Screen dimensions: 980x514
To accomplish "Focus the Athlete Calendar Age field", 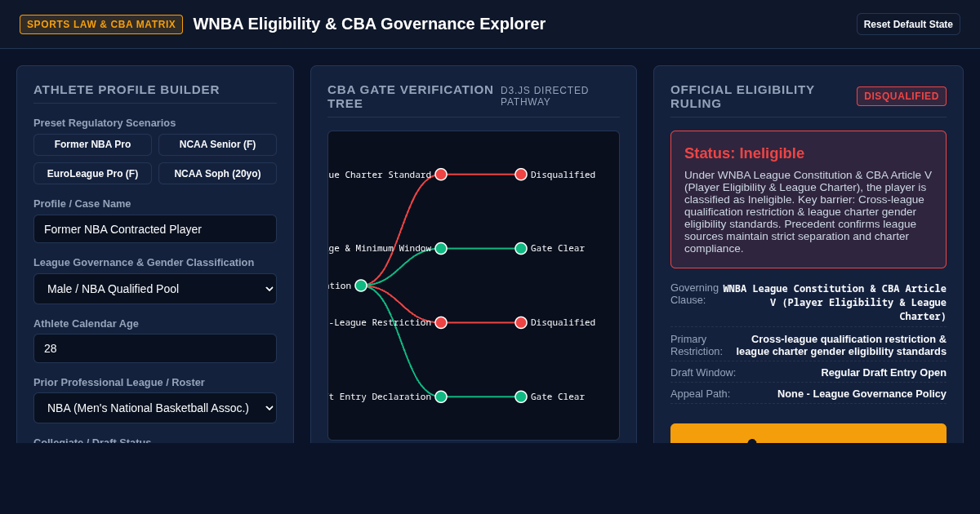I will [155, 348].
